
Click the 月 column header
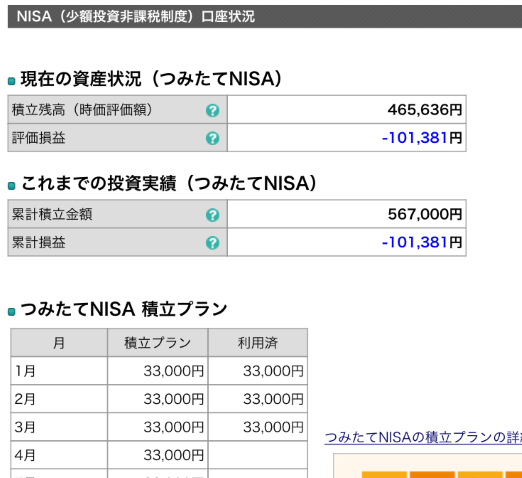[x=59, y=343]
